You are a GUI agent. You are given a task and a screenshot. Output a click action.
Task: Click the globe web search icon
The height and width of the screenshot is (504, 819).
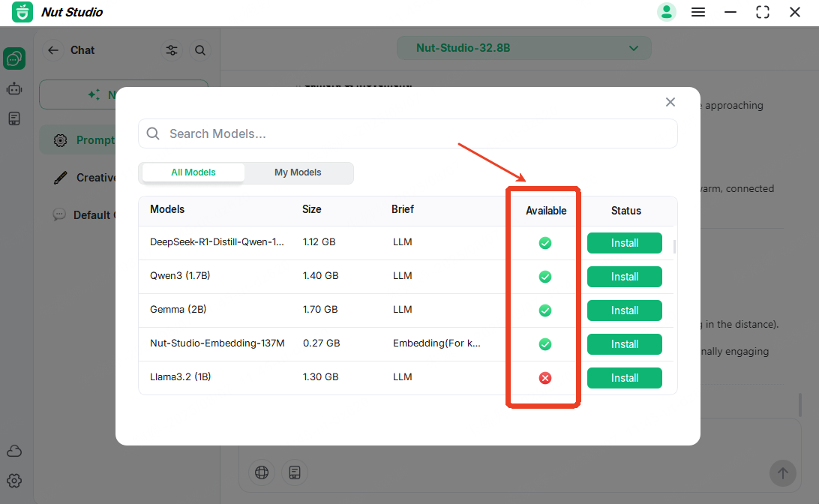coord(262,472)
